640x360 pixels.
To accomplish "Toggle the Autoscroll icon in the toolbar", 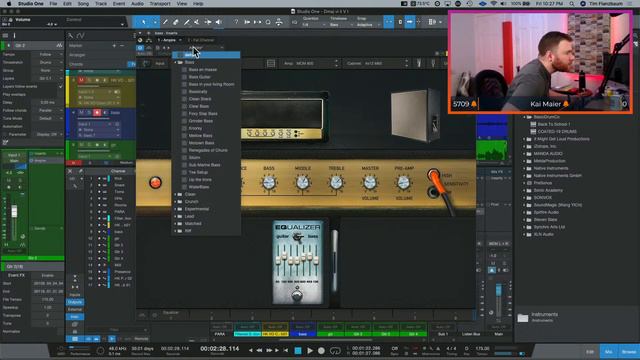I will tap(409, 22).
